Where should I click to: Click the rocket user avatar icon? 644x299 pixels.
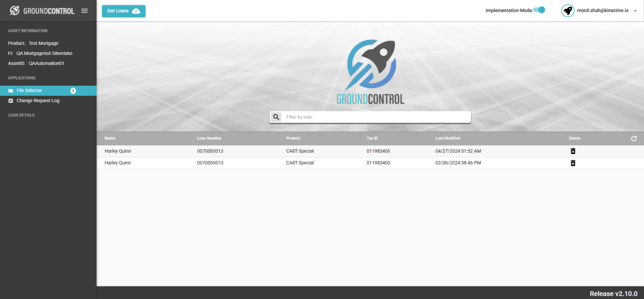click(x=568, y=11)
